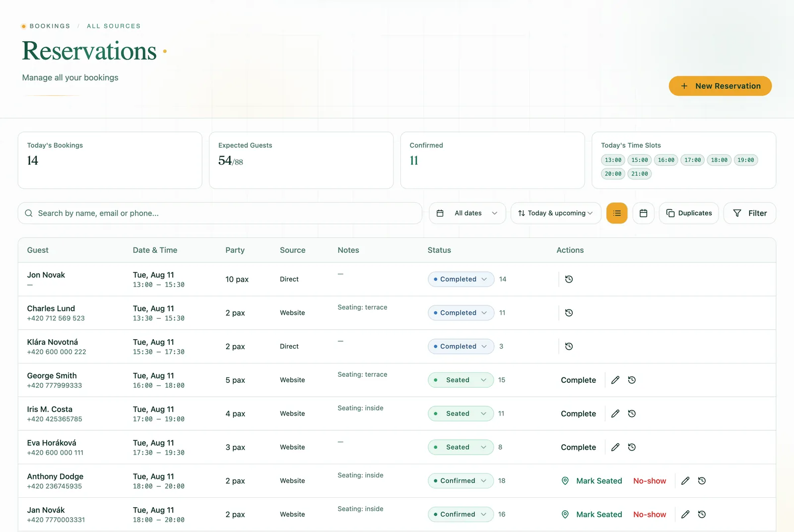Click the Notes column header
Screen dimensions: 794x532
pos(348,250)
